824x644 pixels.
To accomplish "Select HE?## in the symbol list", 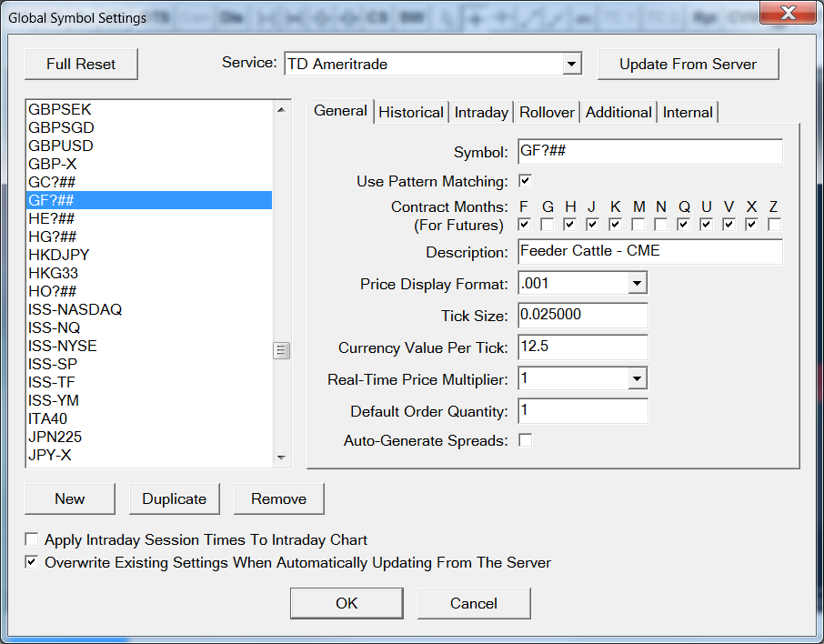I will click(149, 218).
